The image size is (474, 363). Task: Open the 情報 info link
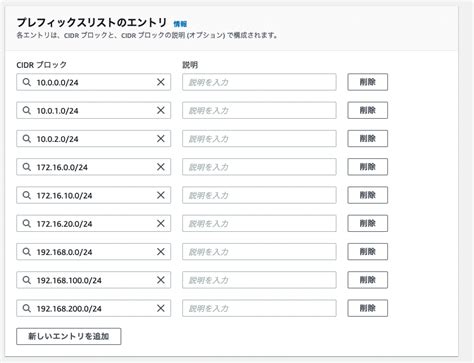180,24
